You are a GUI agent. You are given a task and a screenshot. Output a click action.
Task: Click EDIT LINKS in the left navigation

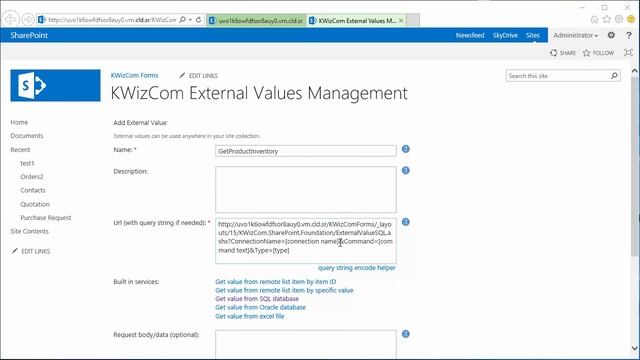click(32, 251)
